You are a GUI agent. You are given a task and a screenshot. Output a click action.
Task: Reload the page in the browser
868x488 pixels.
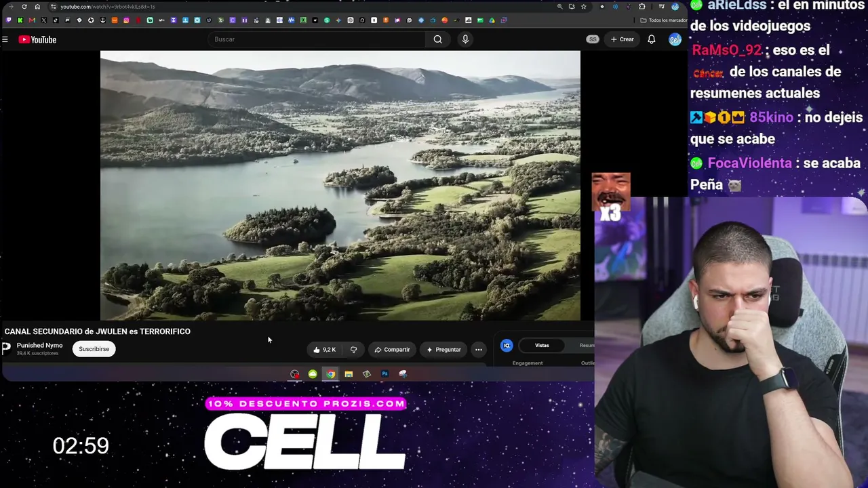24,7
